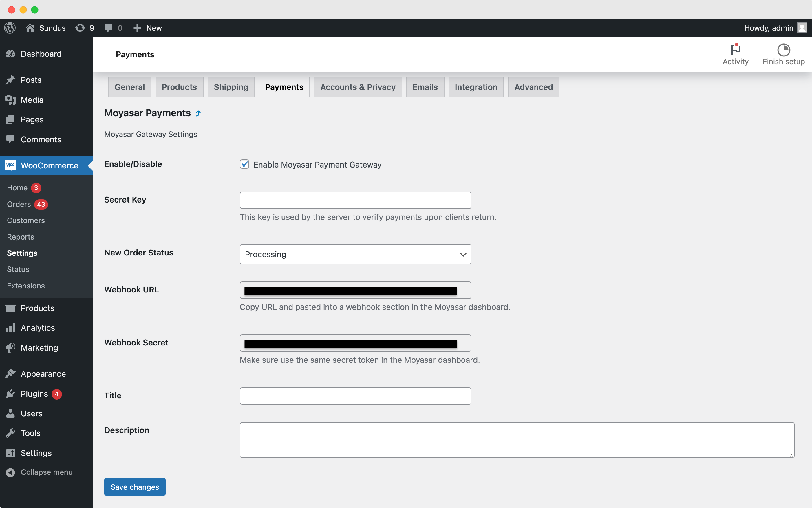Click the Description text area
Image resolution: width=812 pixels, height=508 pixels.
(517, 440)
